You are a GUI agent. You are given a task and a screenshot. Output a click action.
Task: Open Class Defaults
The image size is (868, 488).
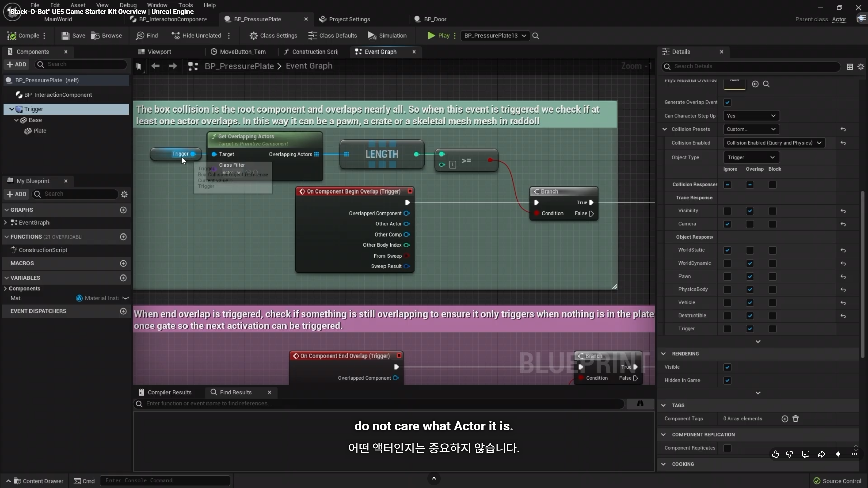tap(333, 36)
